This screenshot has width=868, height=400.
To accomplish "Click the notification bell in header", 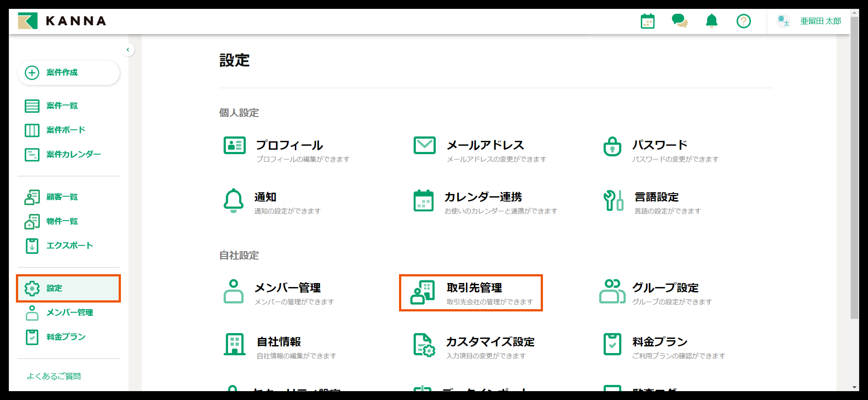I will (x=711, y=21).
